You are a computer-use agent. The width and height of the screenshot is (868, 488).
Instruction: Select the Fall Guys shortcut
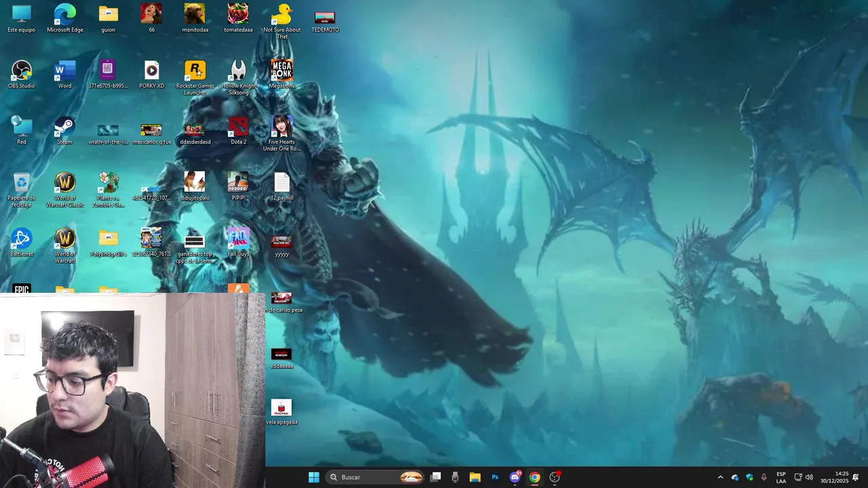tap(238, 243)
